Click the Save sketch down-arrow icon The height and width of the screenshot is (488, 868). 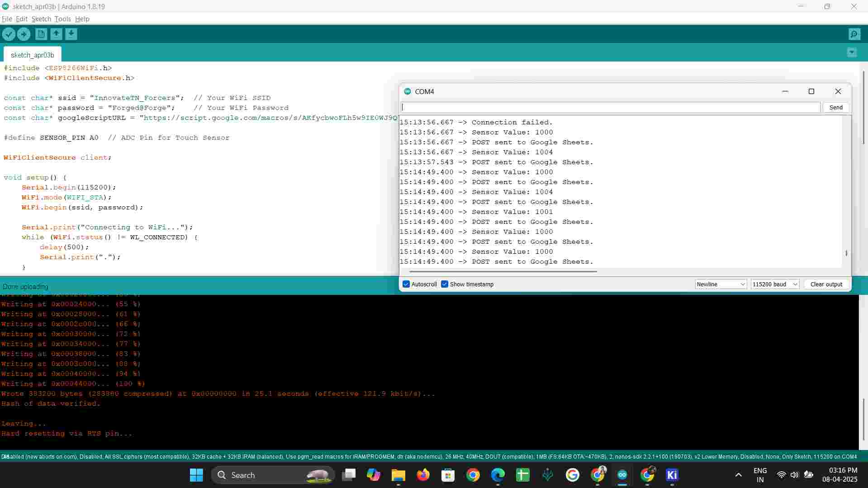point(71,34)
